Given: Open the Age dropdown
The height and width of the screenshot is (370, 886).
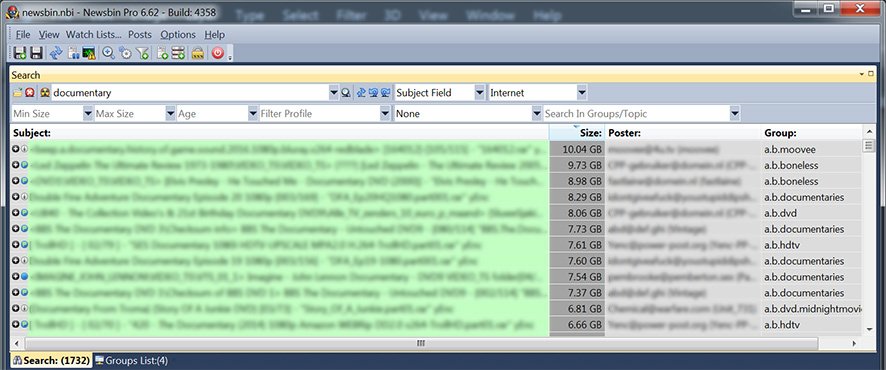Looking at the screenshot, I should tap(253, 114).
